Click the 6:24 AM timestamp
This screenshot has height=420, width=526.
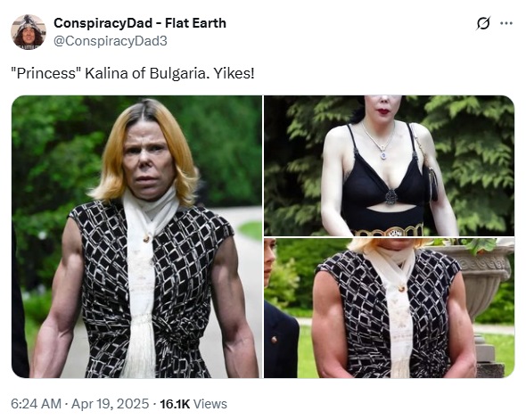[36, 404]
